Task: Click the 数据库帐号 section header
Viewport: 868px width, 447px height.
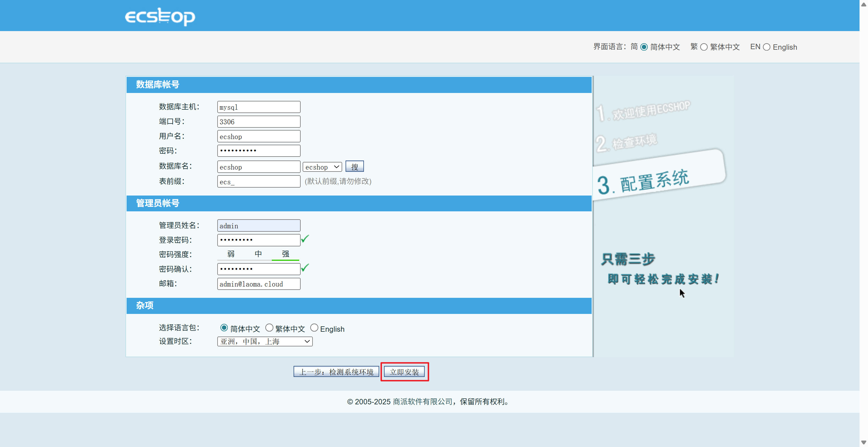Action: (359, 84)
